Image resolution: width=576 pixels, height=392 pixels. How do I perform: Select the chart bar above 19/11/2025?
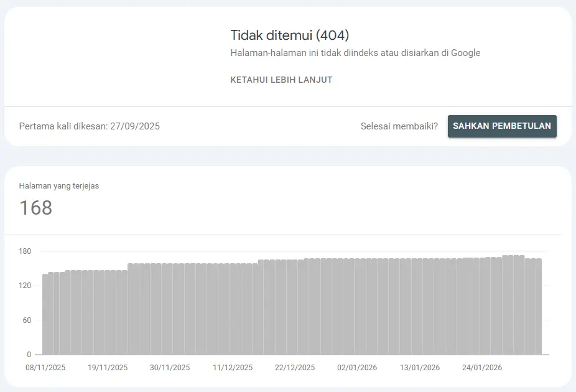click(108, 312)
